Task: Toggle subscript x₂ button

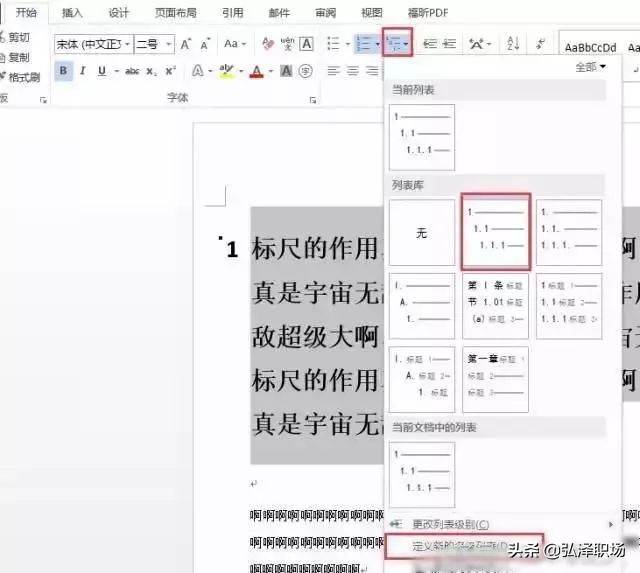Action: coord(151,71)
